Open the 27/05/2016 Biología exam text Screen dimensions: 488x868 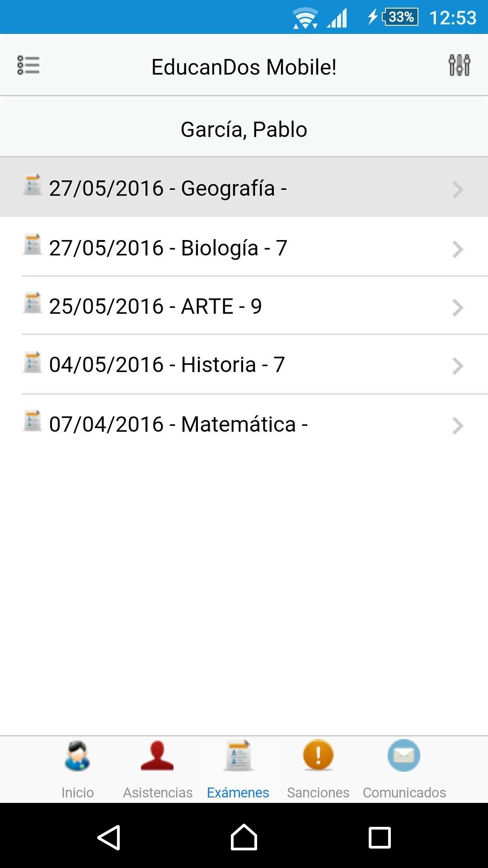pos(168,248)
